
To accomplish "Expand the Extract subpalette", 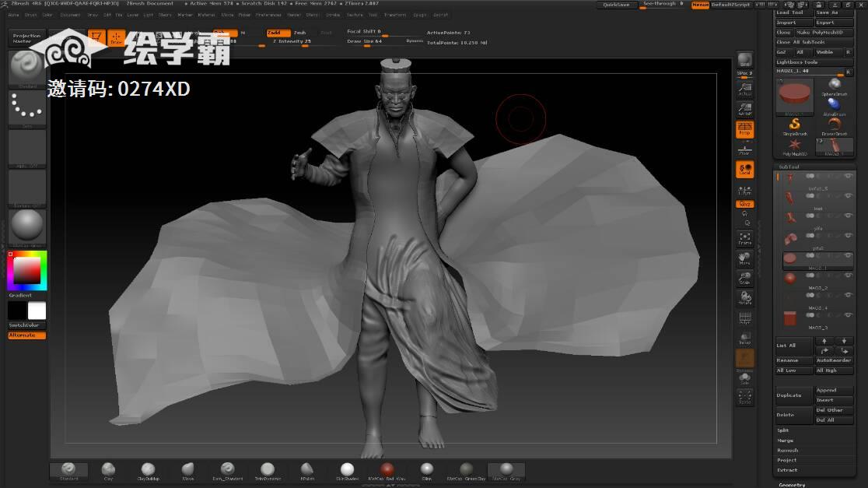I will [x=787, y=470].
